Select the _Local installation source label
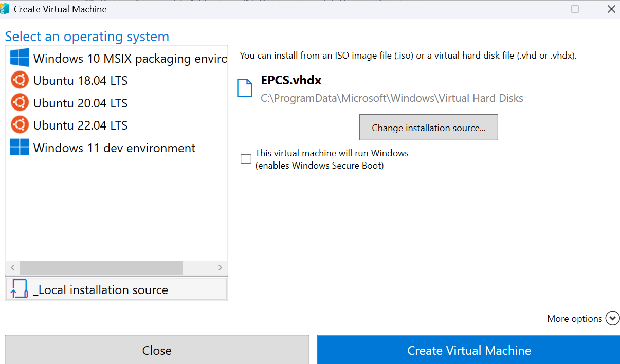Image resolution: width=620 pixels, height=364 pixels. pyautogui.click(x=101, y=290)
